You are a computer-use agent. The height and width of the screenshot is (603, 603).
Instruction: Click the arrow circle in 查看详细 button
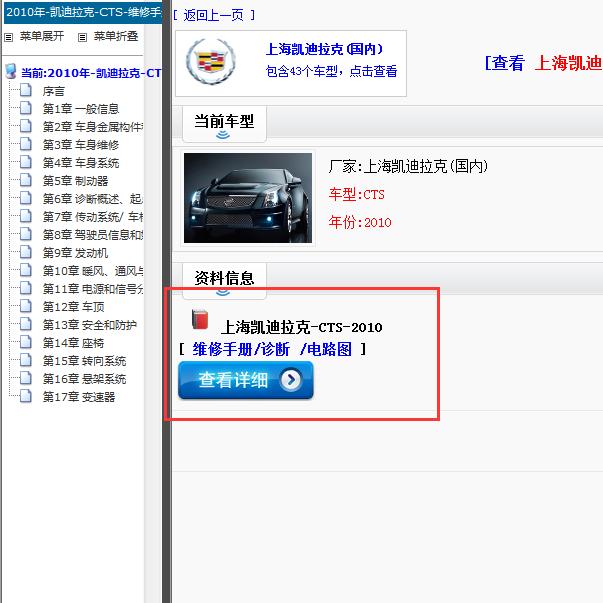291,380
